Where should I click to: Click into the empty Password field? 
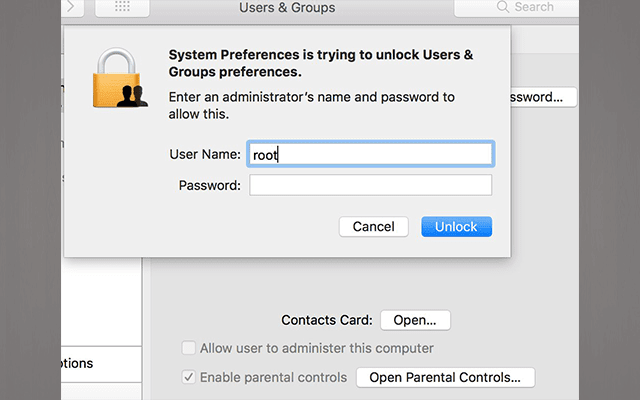click(370, 185)
